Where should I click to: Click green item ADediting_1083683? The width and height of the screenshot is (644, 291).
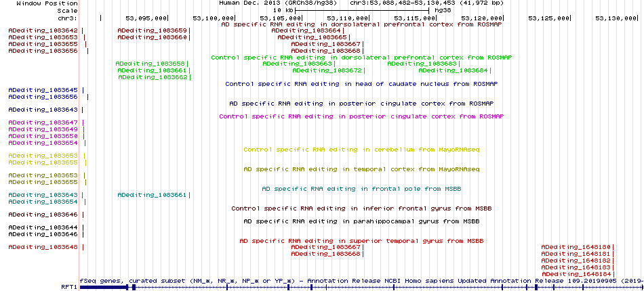pyautogui.click(x=422, y=64)
